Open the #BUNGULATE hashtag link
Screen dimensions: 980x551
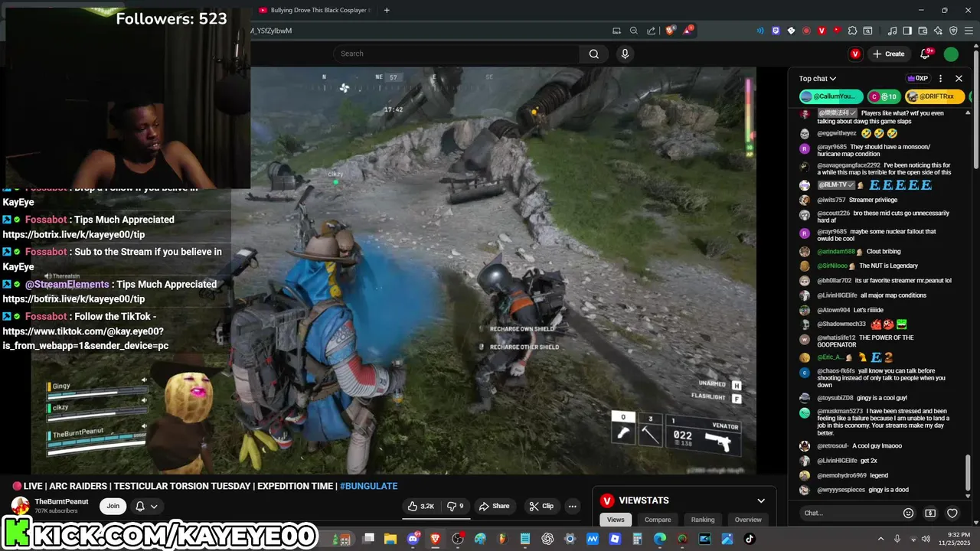[x=368, y=486]
